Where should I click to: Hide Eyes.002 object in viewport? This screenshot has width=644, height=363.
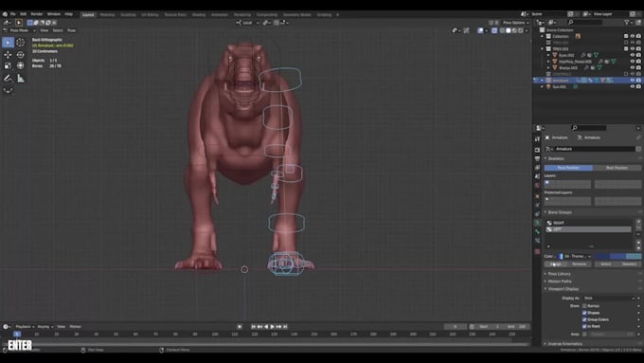[633, 55]
